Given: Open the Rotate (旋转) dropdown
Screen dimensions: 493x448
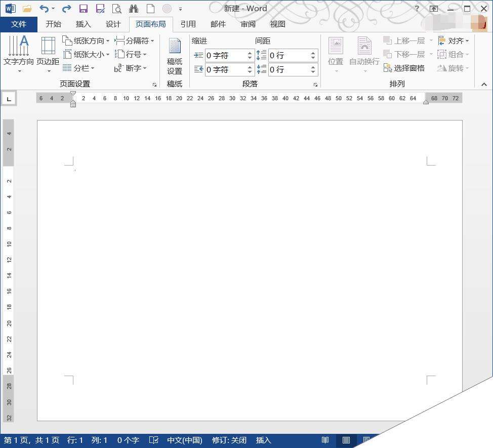Looking at the screenshot, I should tap(454, 68).
